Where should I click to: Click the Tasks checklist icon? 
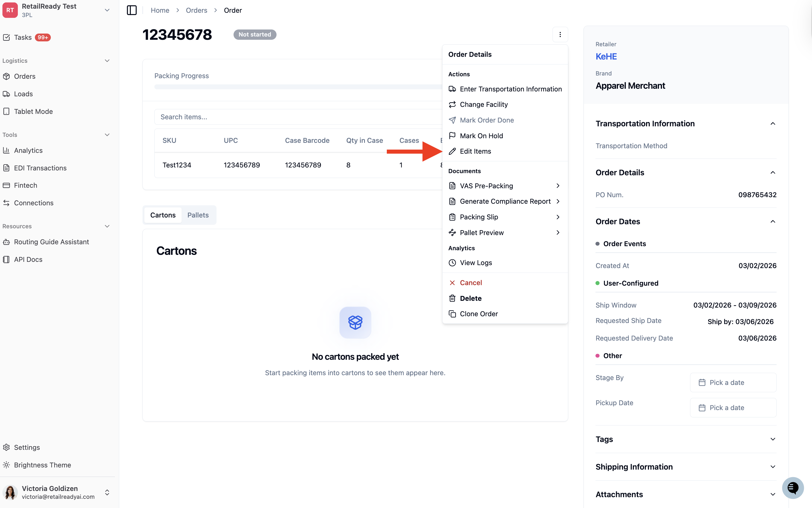point(6,37)
